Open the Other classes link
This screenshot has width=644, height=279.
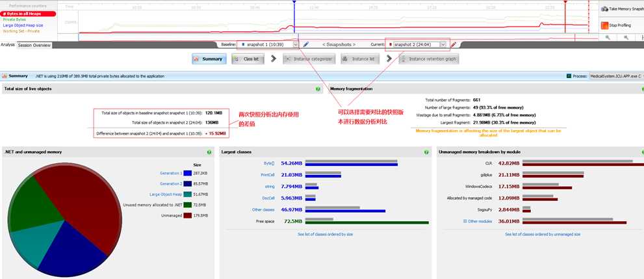[x=263, y=210]
